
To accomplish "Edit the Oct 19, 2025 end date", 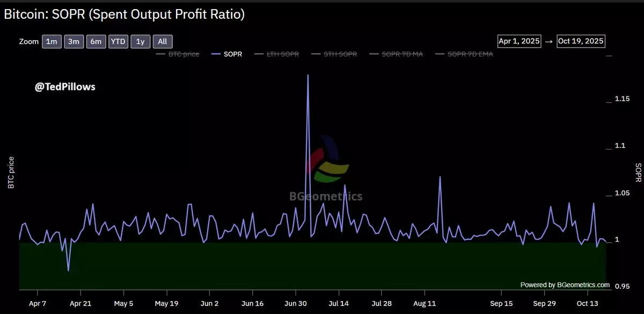I will click(581, 41).
